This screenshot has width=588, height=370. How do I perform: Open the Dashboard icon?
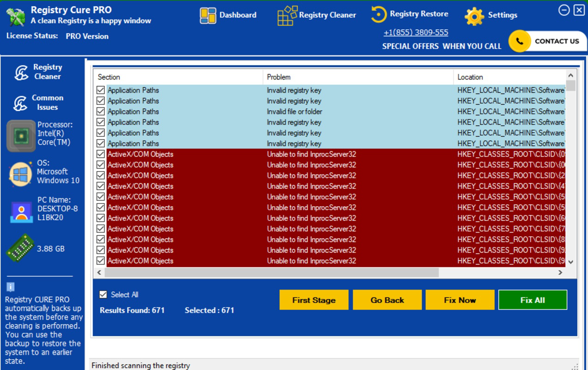coord(208,16)
